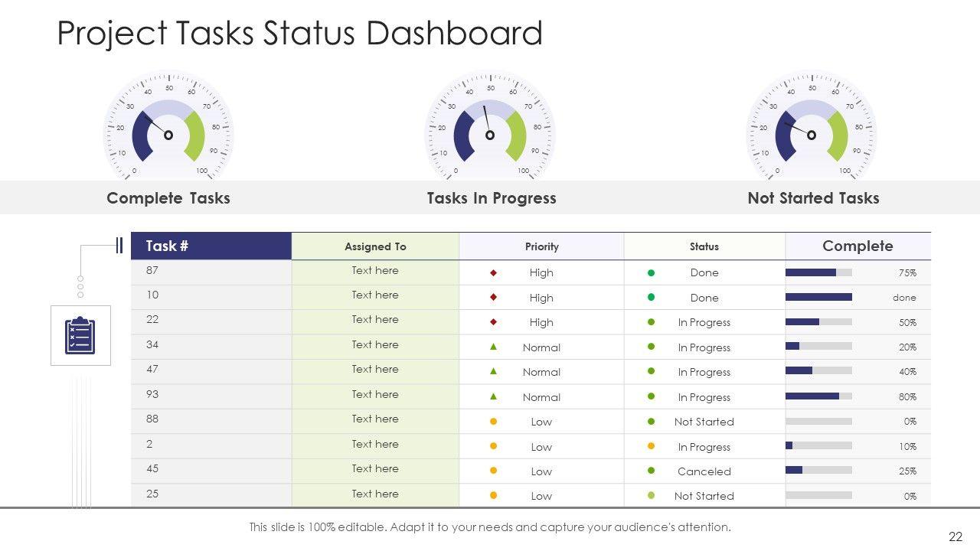This screenshot has width=980, height=551.
Task: Select the Assigned To column header
Action: (375, 246)
